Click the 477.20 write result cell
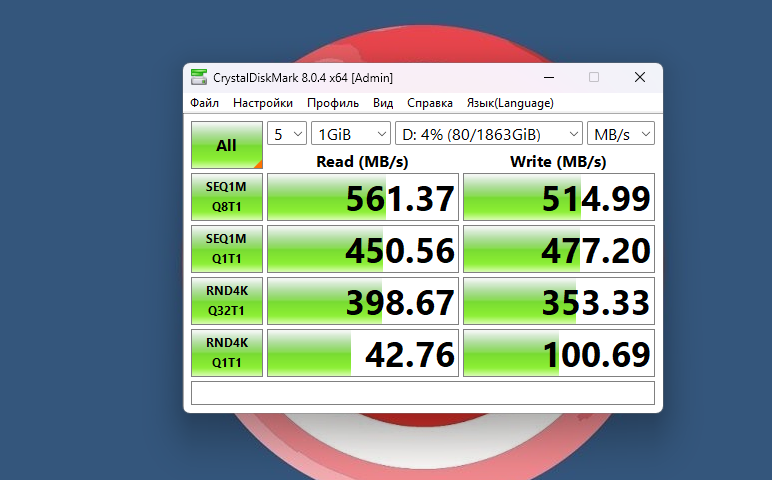 coord(559,249)
